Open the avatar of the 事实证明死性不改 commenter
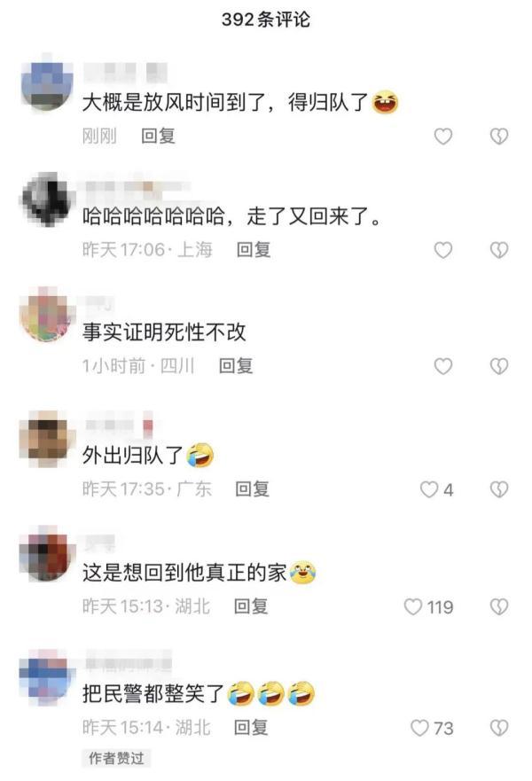 (x=46, y=315)
